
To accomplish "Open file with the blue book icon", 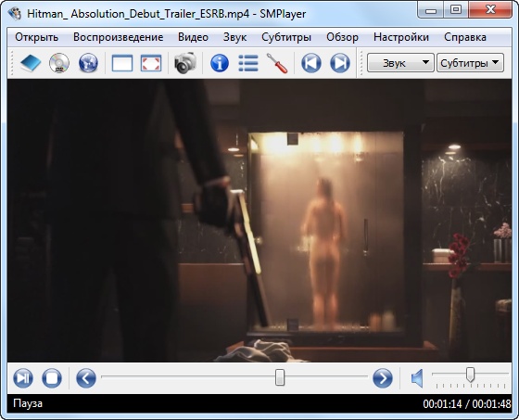I will pos(31,63).
